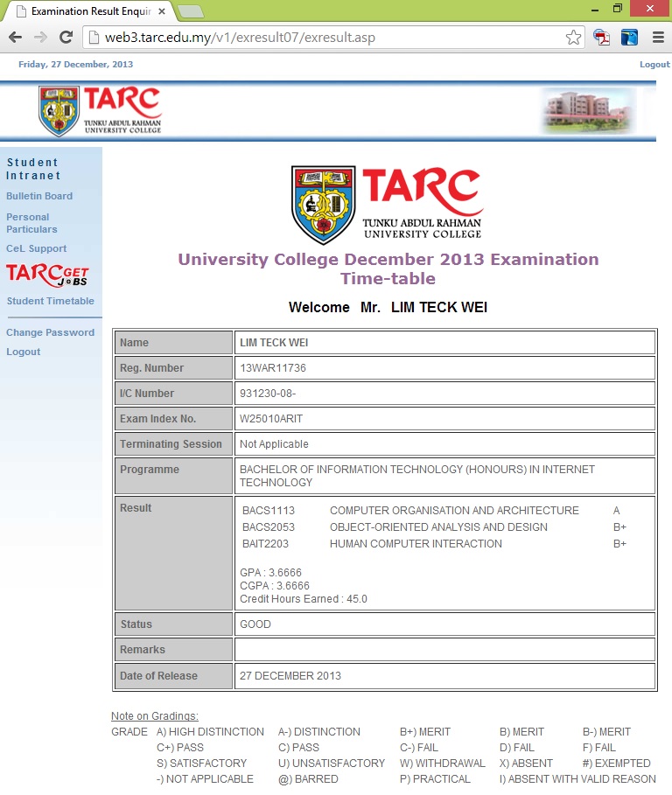Click course code BACS2053

269,527
